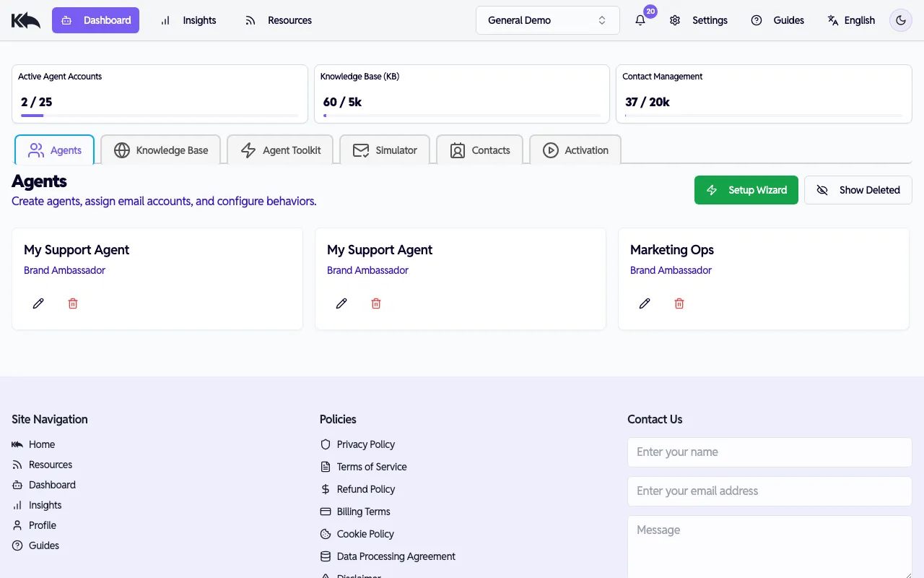Open Guides via the question mark icon
This screenshot has width=924, height=578.
(757, 20)
